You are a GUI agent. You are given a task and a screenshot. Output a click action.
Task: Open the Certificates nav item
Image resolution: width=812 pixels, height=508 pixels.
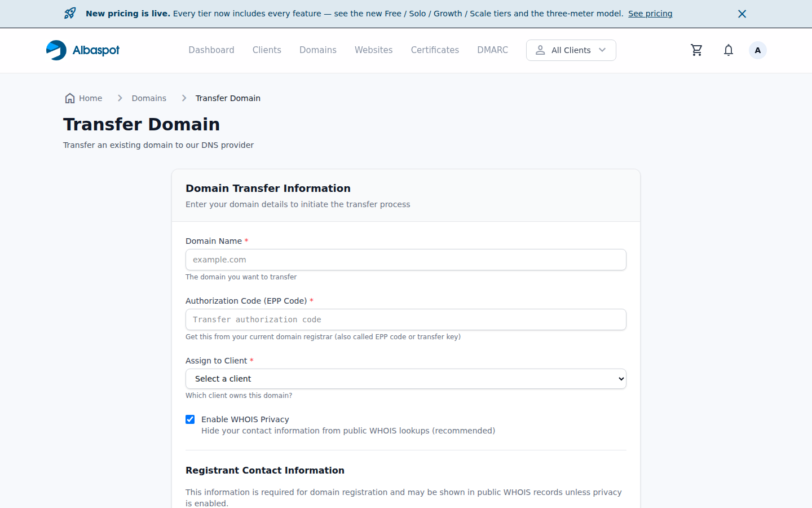pyautogui.click(x=435, y=50)
